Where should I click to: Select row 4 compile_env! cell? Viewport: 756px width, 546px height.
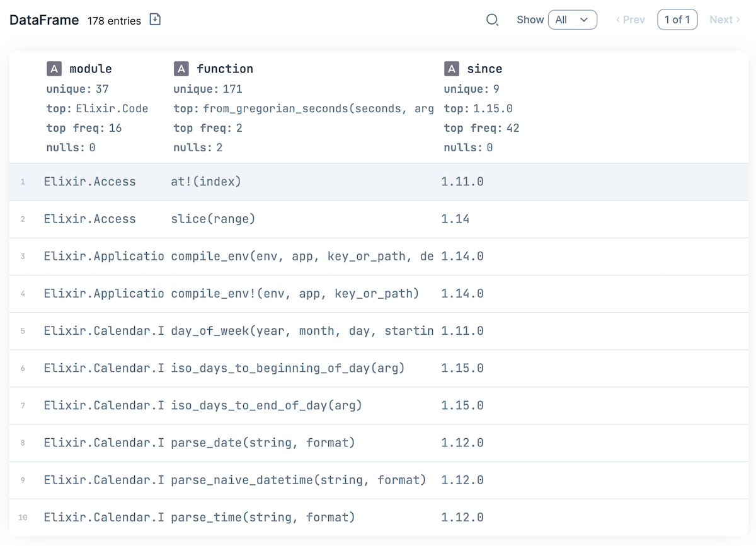tap(295, 293)
